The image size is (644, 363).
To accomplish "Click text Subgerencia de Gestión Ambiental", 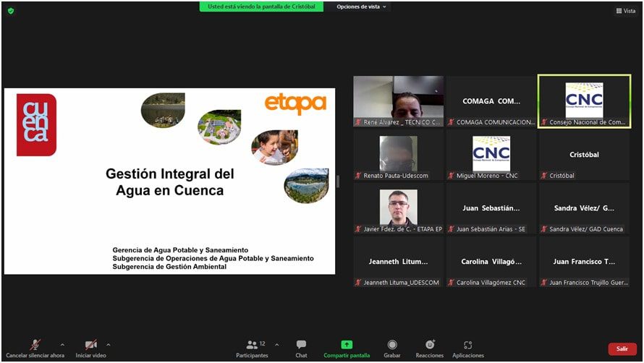I will (169, 267).
